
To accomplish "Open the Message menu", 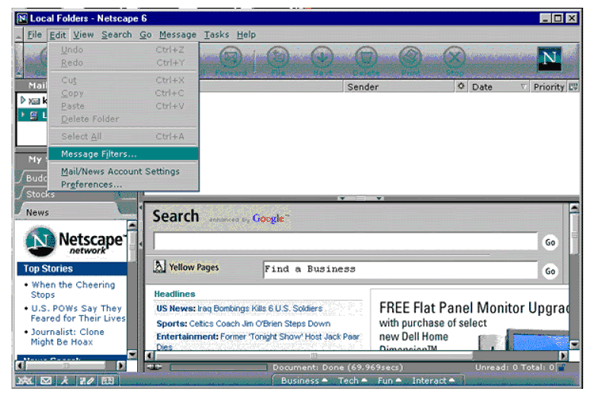I will [x=178, y=35].
